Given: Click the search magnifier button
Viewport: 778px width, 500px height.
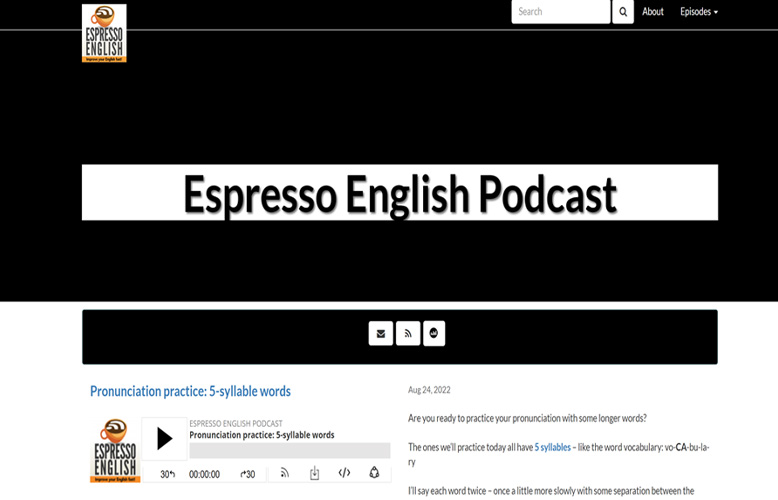Looking at the screenshot, I should point(623,12).
